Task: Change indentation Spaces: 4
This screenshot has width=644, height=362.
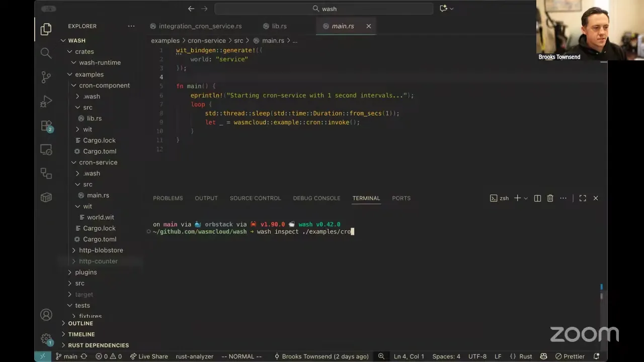Action: (x=446, y=356)
